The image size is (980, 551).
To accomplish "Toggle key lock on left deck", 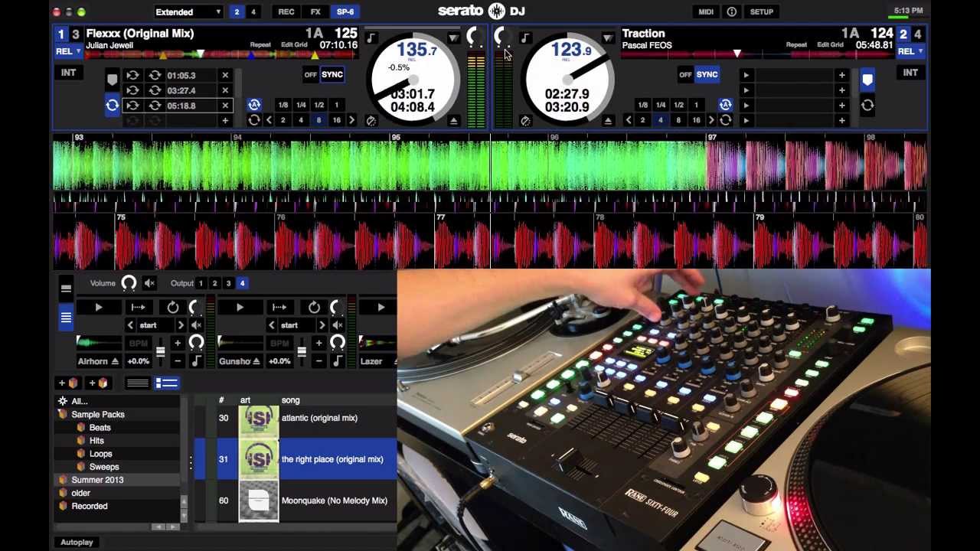I will pos(371,38).
